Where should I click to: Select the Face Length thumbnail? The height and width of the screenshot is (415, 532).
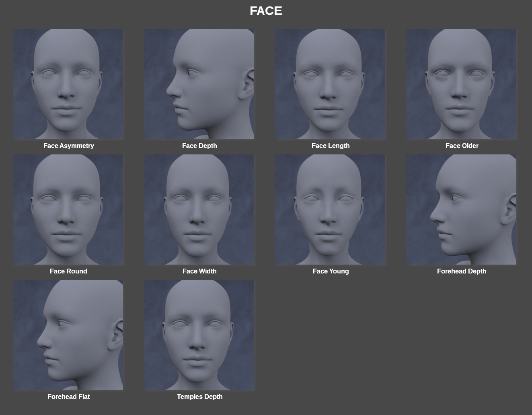(x=330, y=84)
